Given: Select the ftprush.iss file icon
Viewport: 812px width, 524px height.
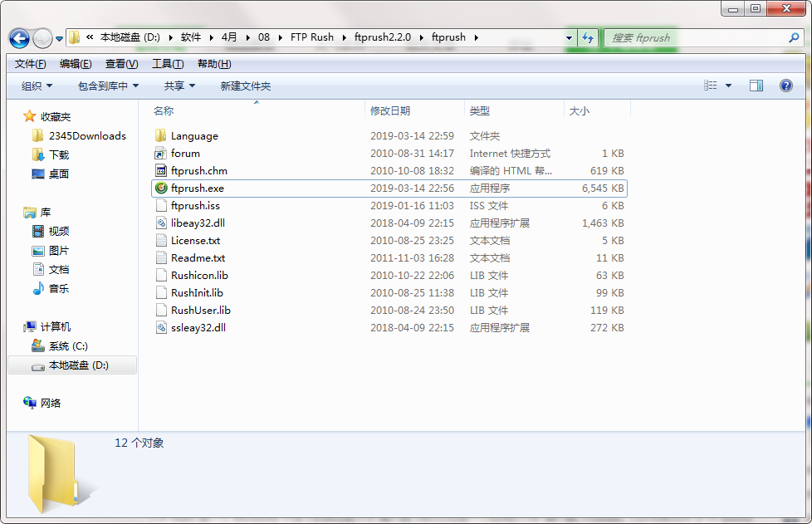Looking at the screenshot, I should click(161, 206).
